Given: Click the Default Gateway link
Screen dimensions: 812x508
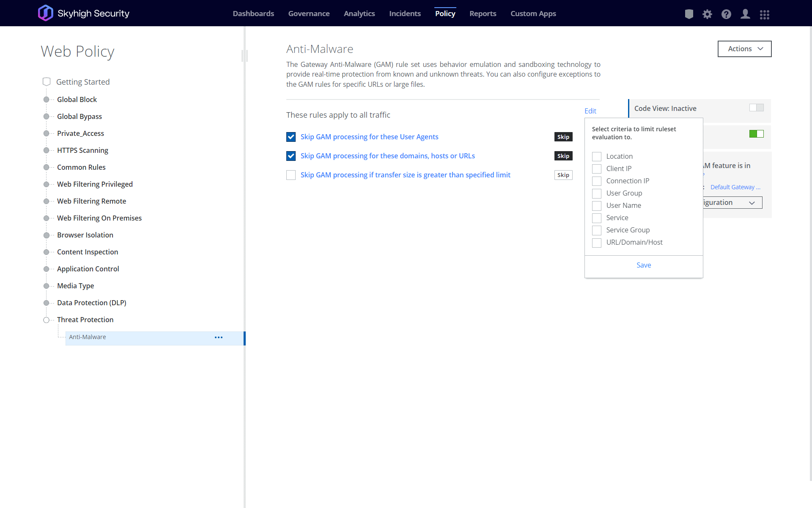Looking at the screenshot, I should click(x=735, y=187).
